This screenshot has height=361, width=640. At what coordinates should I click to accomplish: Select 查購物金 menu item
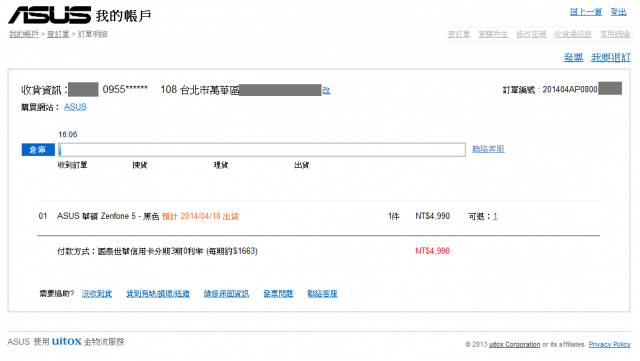[x=493, y=34]
